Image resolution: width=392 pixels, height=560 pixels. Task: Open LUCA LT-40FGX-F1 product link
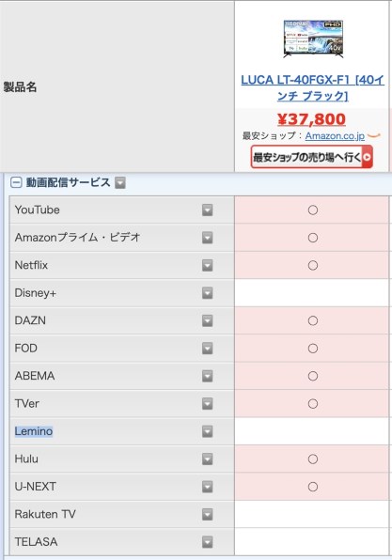(312, 87)
